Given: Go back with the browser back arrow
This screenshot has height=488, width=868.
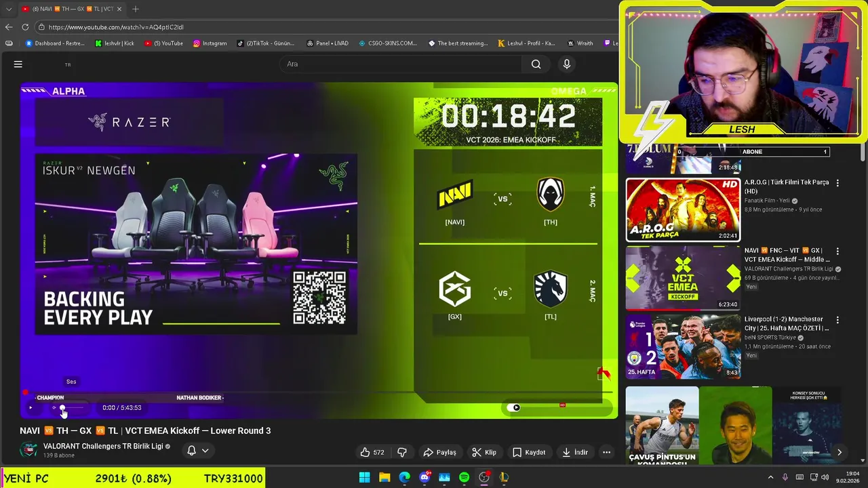Looking at the screenshot, I should click(9, 27).
